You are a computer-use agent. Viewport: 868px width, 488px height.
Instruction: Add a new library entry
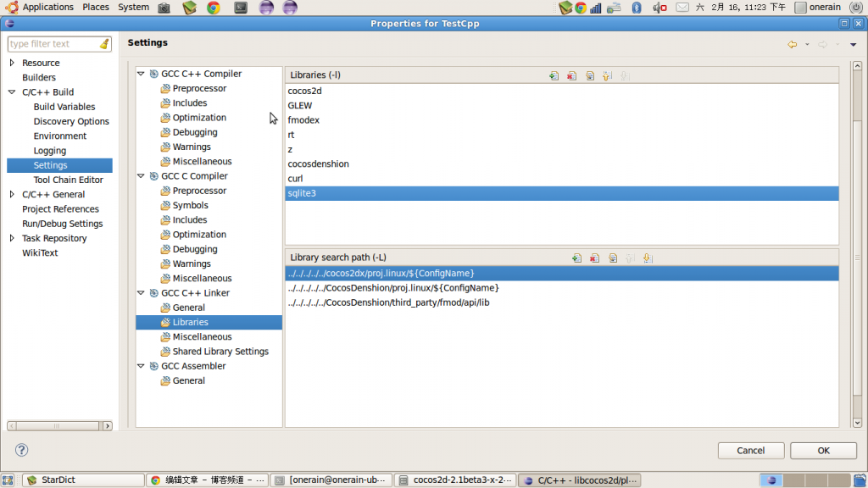click(x=554, y=75)
